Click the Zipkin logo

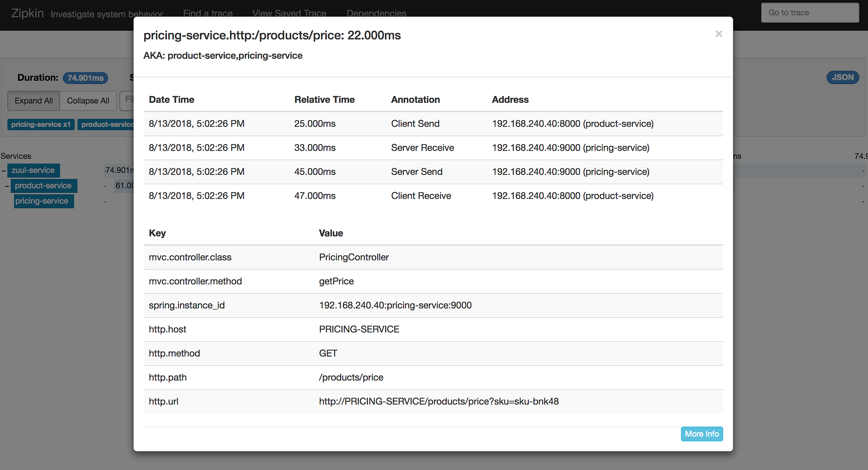(x=27, y=13)
